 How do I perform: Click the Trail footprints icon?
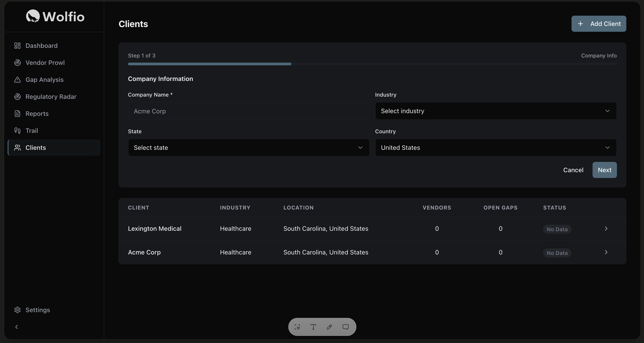(17, 131)
